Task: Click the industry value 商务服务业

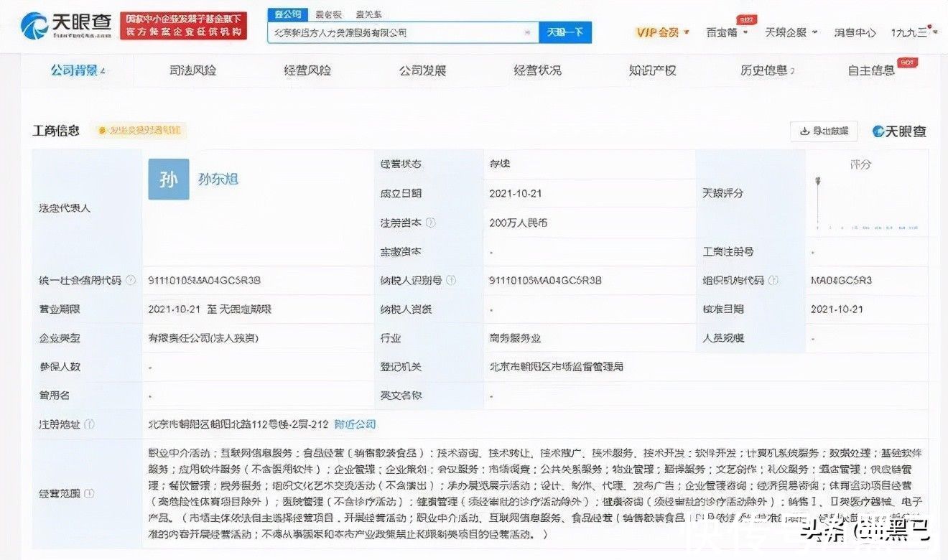Action: pos(513,338)
